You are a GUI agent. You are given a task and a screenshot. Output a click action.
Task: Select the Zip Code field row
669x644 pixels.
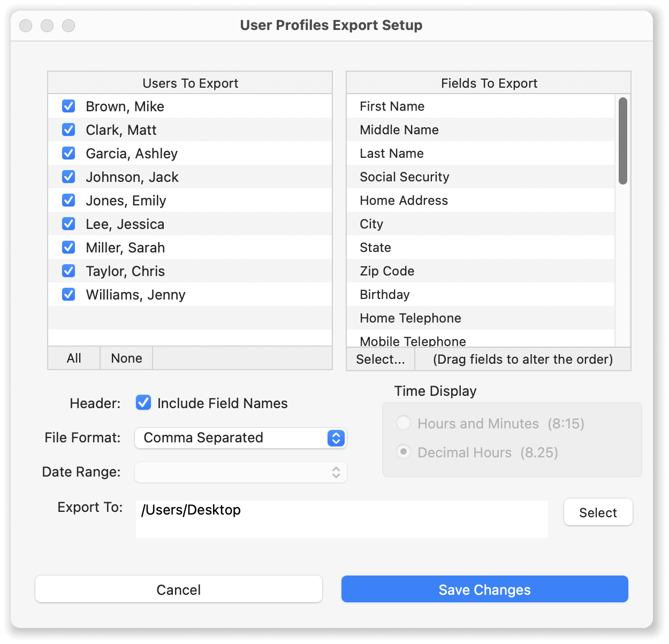coord(481,271)
